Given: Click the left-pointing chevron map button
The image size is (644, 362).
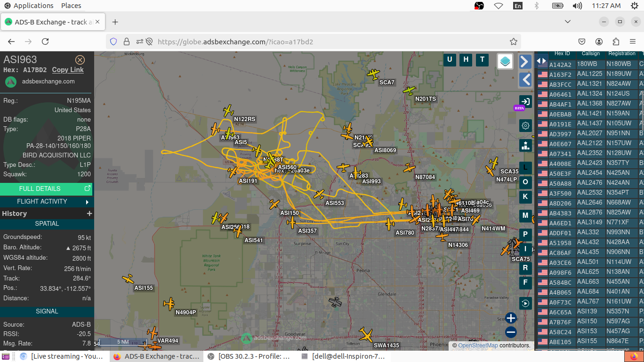Looking at the screenshot, I should [525, 79].
